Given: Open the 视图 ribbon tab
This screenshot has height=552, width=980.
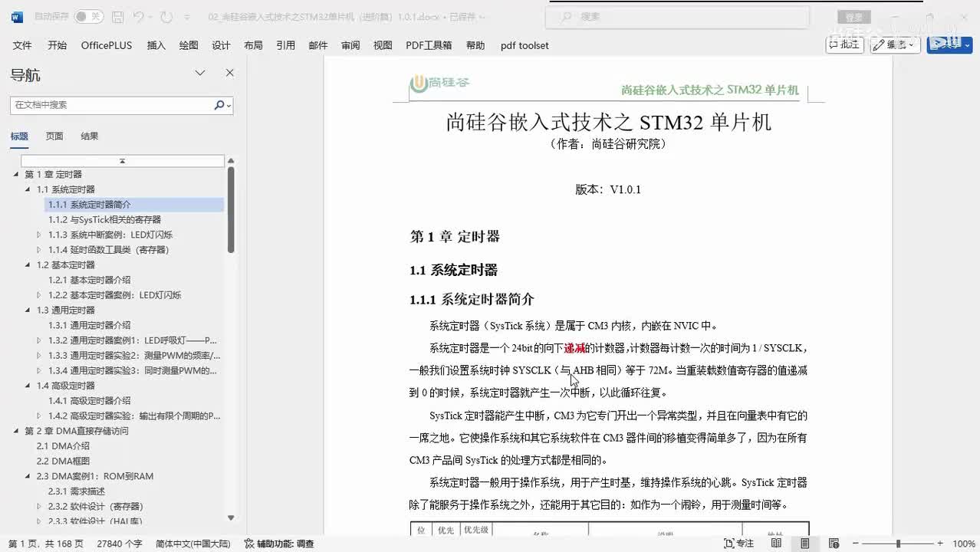Looking at the screenshot, I should [383, 45].
